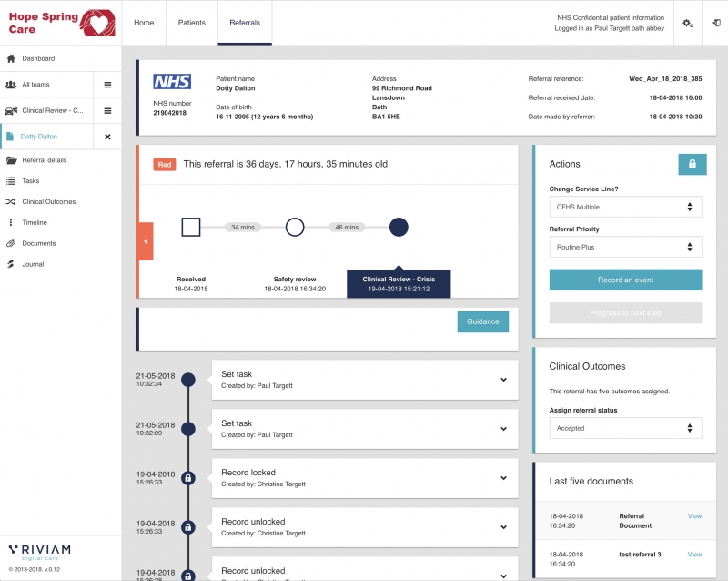Click unlock icon at 19-04-2018 15:26:33 Record unlocked
Image resolution: width=728 pixels, height=581 pixels.
click(x=188, y=527)
